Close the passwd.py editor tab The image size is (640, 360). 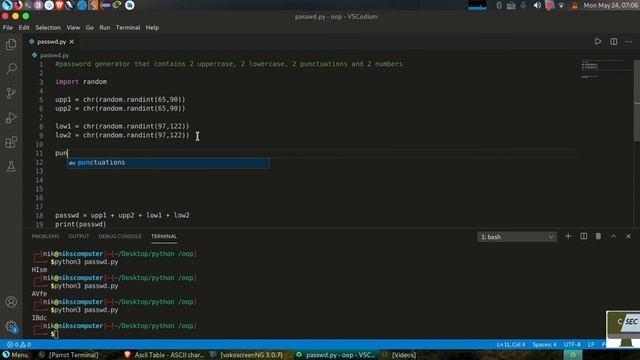(72, 42)
